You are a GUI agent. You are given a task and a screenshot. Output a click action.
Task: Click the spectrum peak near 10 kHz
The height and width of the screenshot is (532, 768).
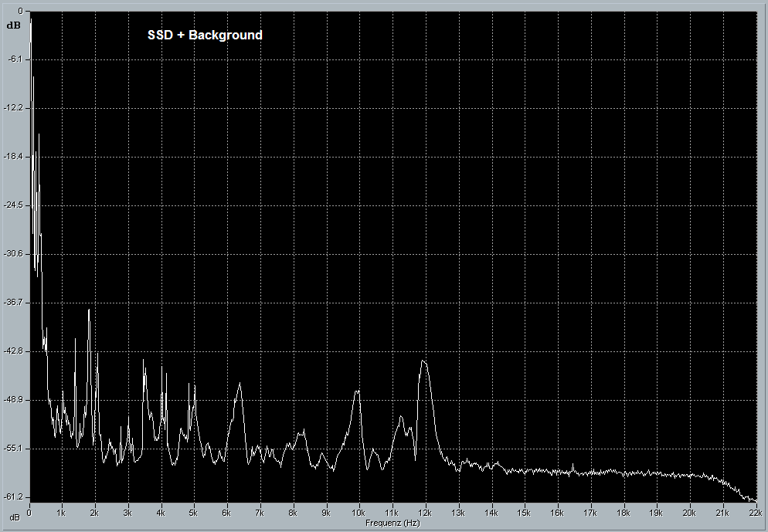(x=357, y=391)
